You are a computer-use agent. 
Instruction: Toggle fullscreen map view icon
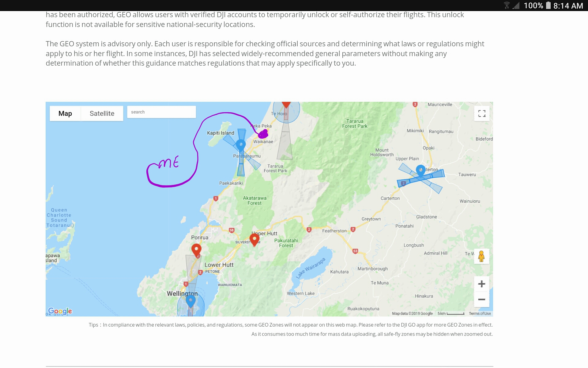pyautogui.click(x=482, y=113)
